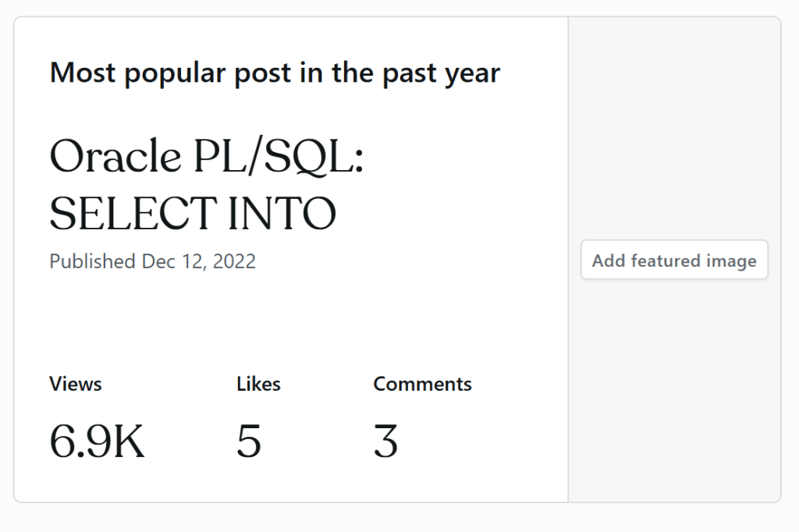Click the "SELECT INTO" line of the title

point(193,213)
